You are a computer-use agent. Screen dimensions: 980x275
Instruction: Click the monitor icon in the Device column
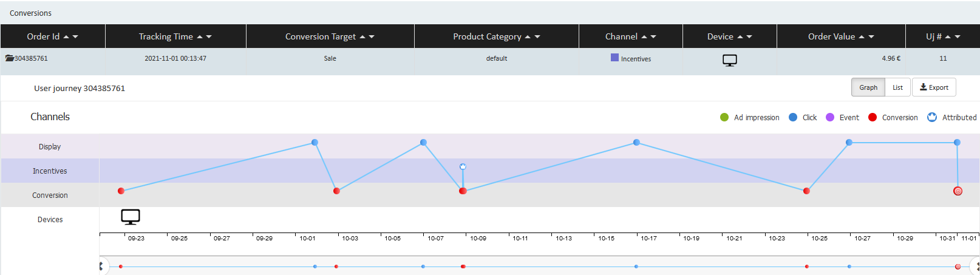(729, 60)
